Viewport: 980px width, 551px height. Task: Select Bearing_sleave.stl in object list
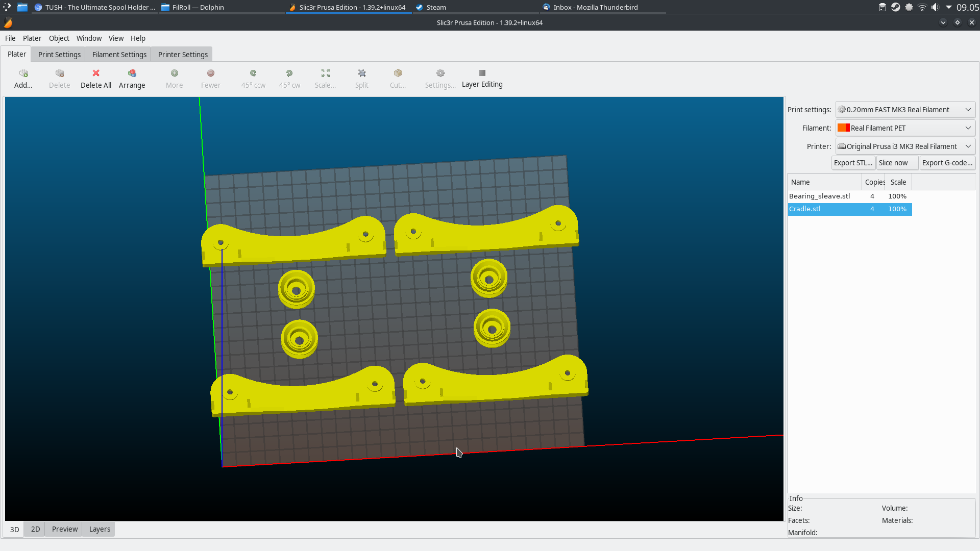click(850, 196)
